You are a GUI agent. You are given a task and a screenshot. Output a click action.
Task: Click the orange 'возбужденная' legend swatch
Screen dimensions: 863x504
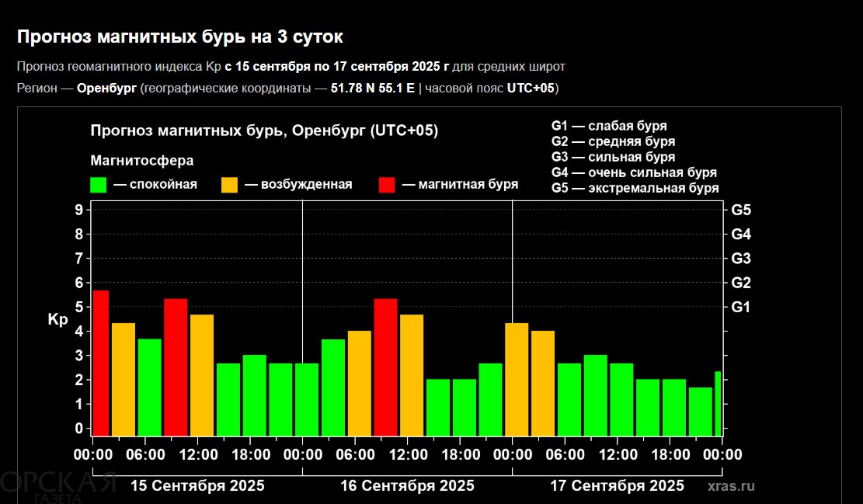click(230, 185)
